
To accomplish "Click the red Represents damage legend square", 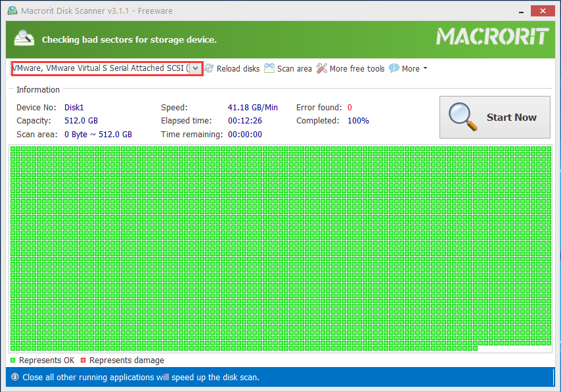I will tap(83, 360).
